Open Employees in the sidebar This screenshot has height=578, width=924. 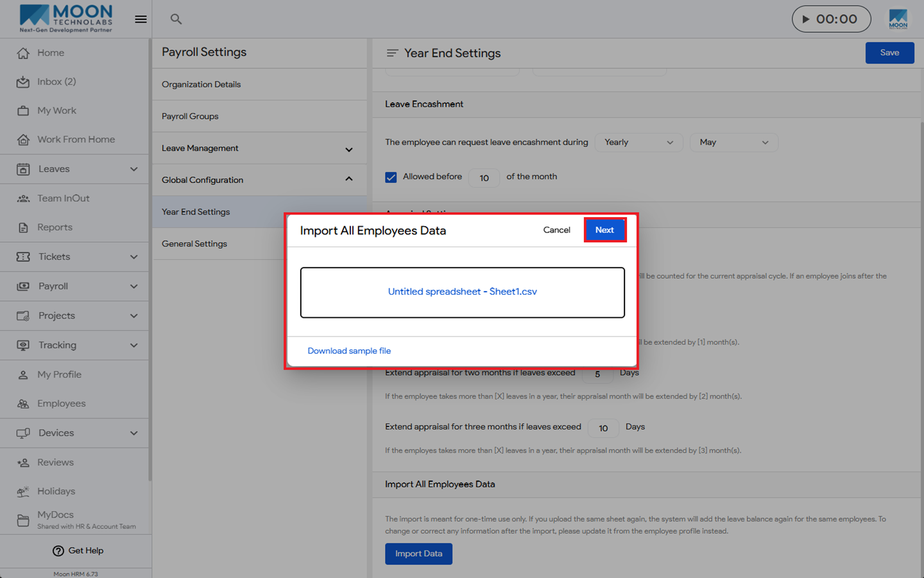click(74, 404)
